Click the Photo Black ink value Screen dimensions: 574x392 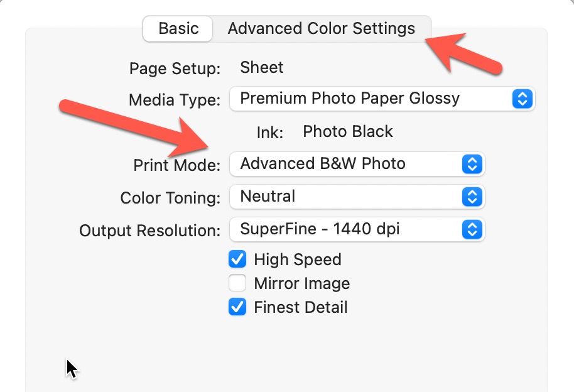click(x=347, y=131)
